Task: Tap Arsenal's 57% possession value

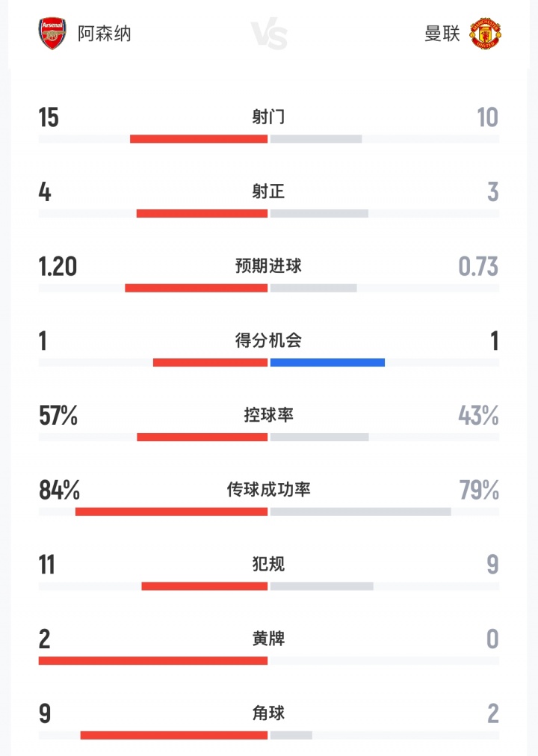Action: (x=58, y=416)
